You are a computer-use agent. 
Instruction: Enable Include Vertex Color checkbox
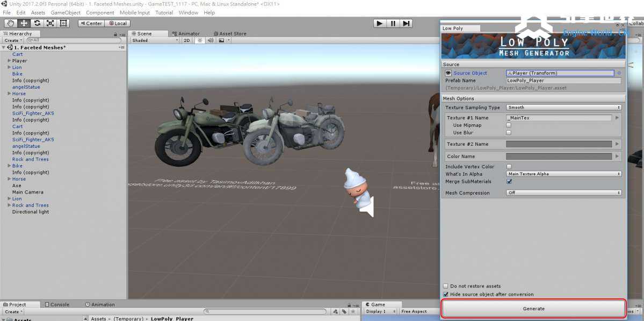point(509,167)
